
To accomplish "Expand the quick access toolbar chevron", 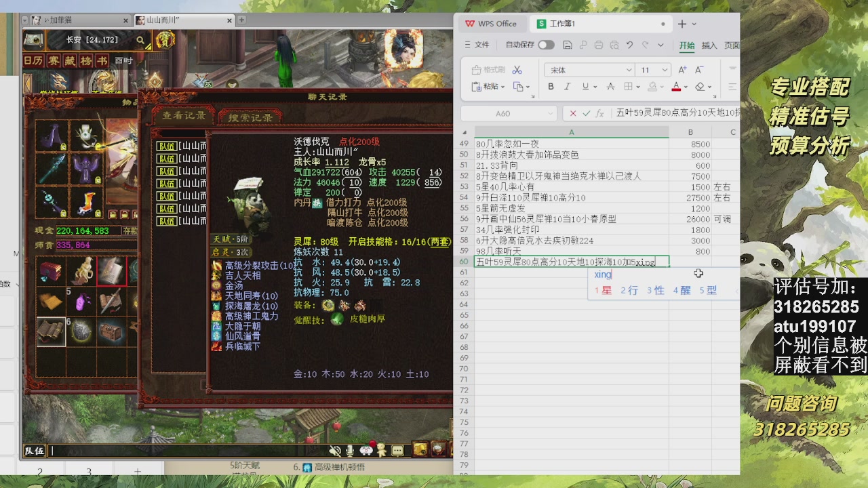I will (x=661, y=45).
